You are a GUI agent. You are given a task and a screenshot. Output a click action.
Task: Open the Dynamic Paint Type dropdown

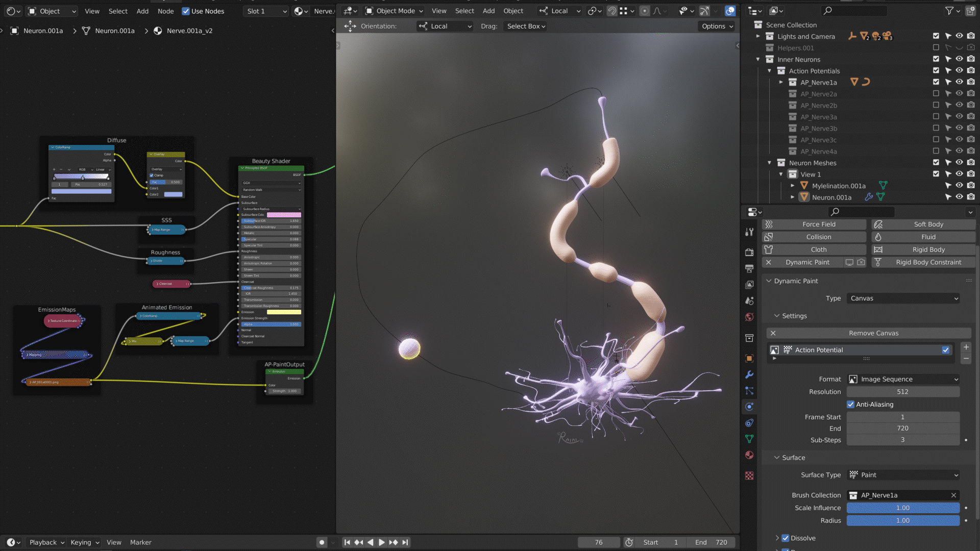pos(903,298)
